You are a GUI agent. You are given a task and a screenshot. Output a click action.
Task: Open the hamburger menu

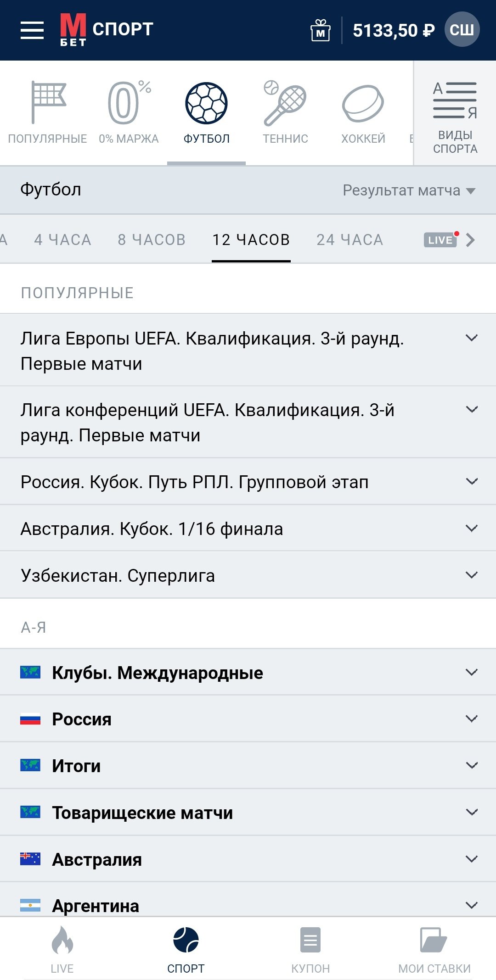pos(32,30)
